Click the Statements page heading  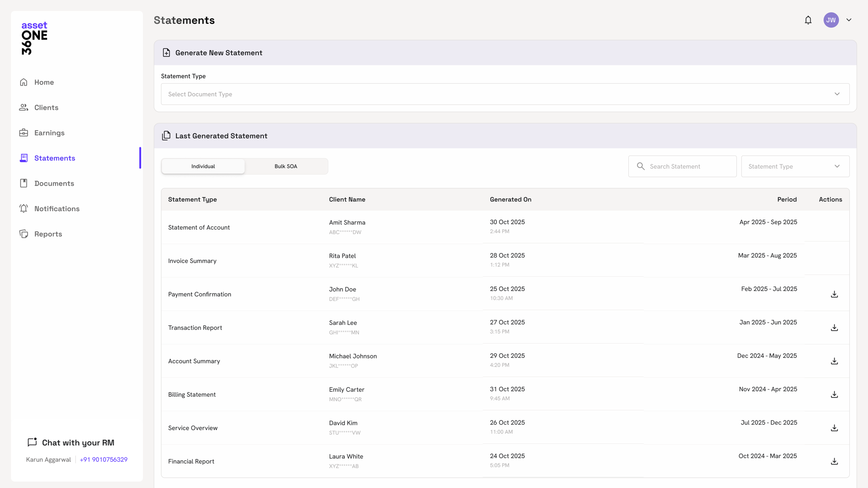[x=184, y=20]
